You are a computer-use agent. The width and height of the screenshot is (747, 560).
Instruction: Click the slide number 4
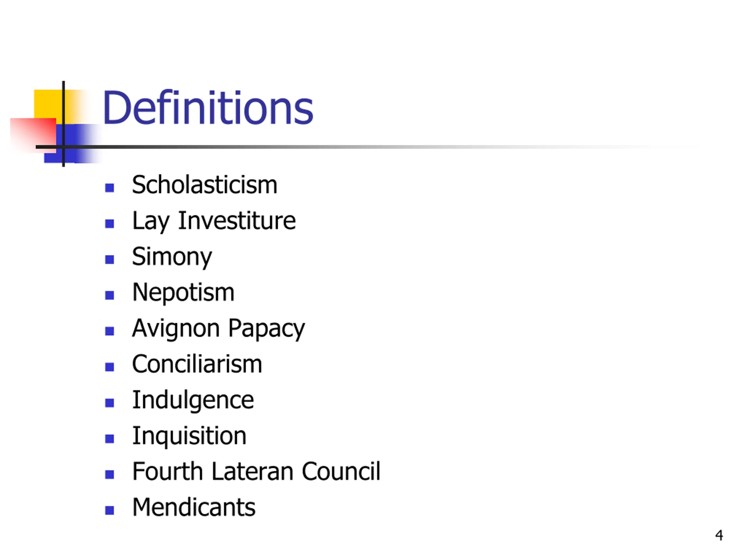(719, 535)
